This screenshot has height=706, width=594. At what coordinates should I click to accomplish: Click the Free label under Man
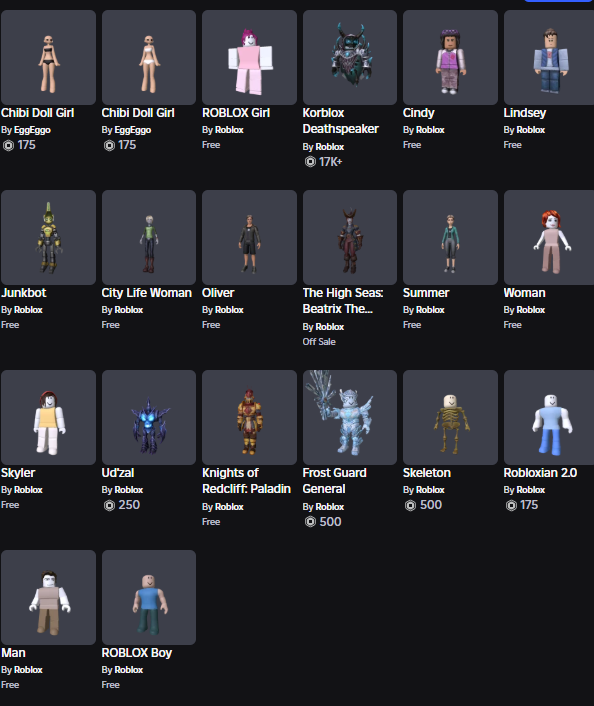point(10,685)
